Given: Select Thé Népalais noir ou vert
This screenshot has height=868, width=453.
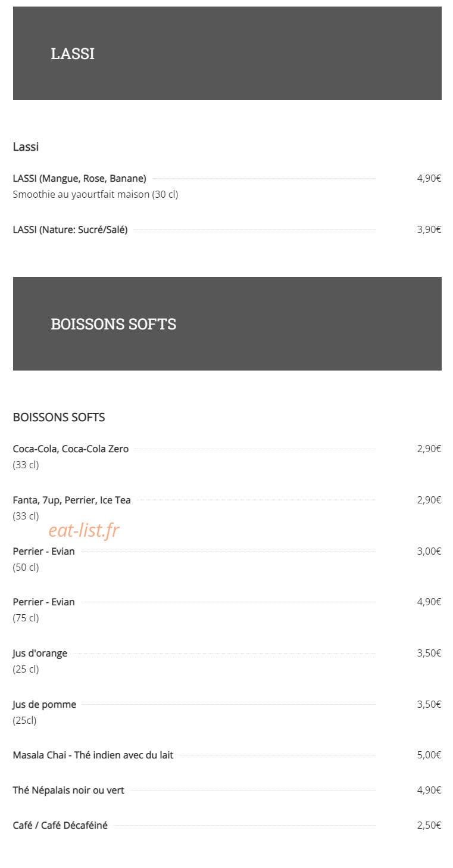Looking at the screenshot, I should pos(69,790).
